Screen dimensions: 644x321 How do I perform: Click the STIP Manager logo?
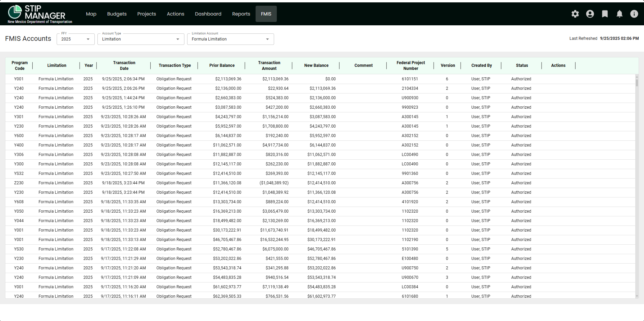tap(40, 14)
